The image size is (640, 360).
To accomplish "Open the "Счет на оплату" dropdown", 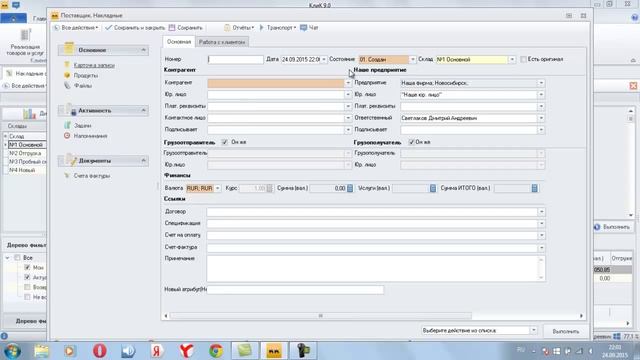I will tap(541, 236).
